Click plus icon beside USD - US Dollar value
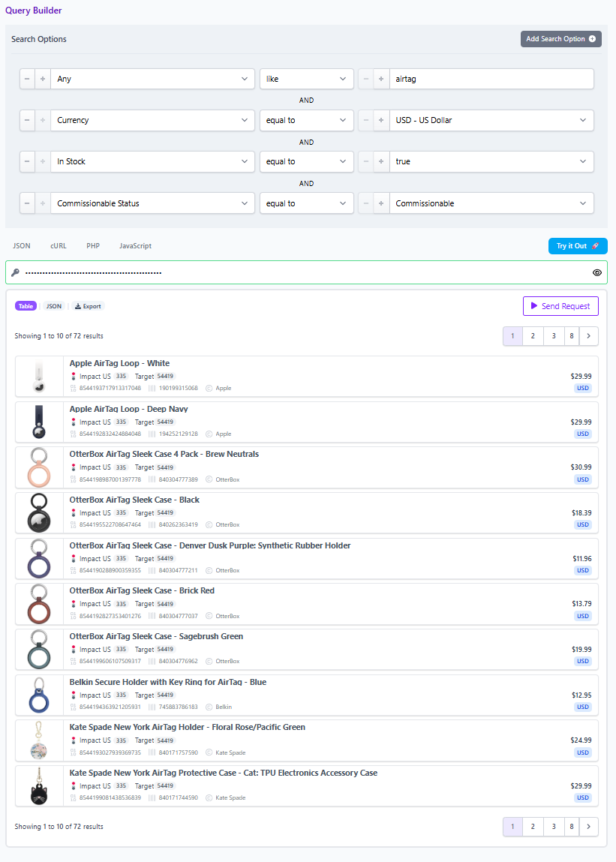This screenshot has height=862, width=616. point(381,120)
